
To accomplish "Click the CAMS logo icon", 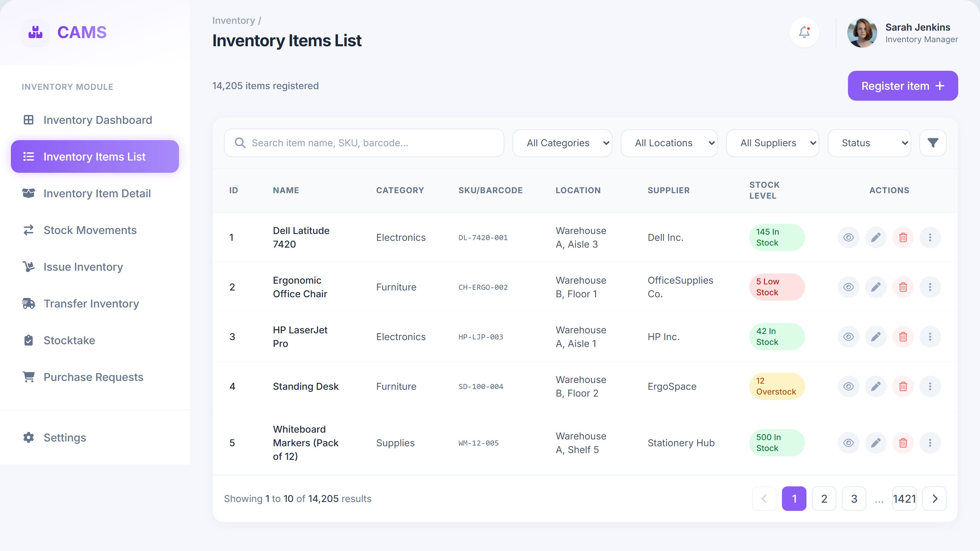I will click(x=35, y=33).
